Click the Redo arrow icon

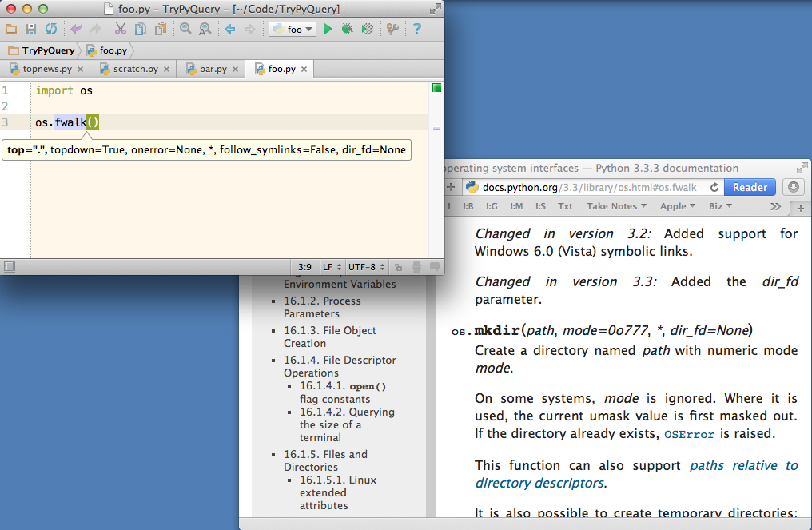click(95, 29)
